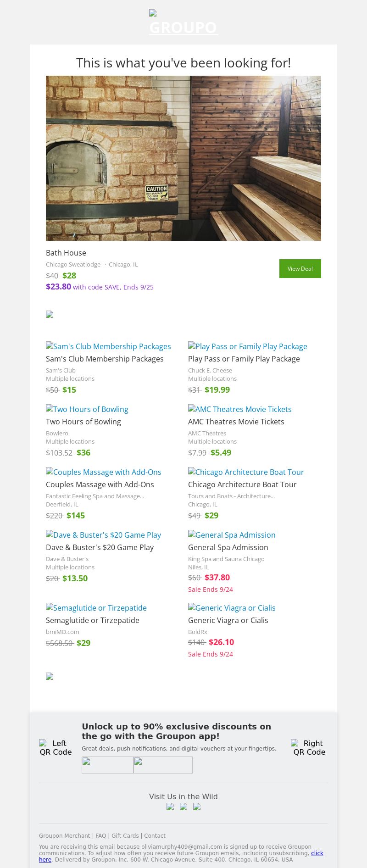The image size is (367, 868).
Task: Open the Groupon Merchant footer link
Action: (65, 836)
